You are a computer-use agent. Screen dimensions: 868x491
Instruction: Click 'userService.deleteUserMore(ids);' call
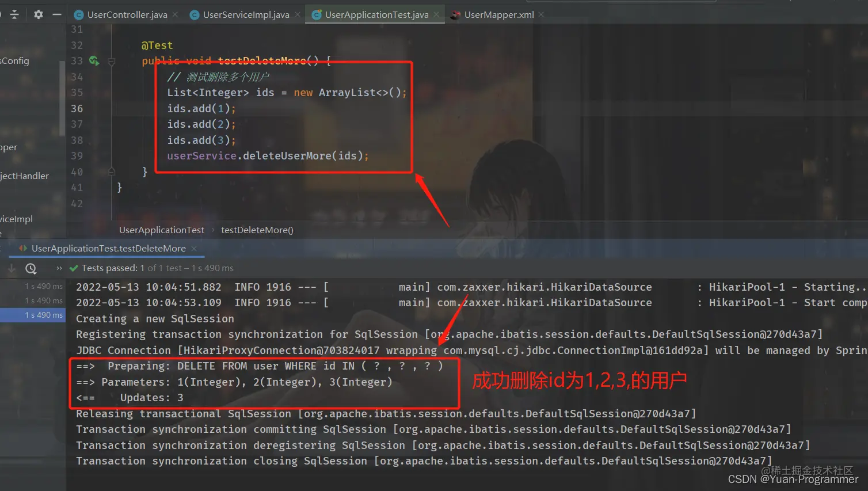268,156
